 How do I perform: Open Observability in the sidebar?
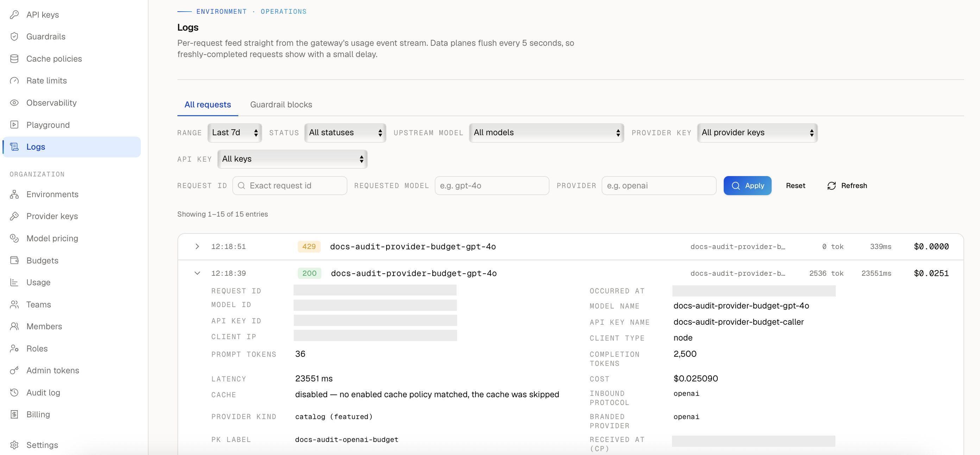coord(72,103)
